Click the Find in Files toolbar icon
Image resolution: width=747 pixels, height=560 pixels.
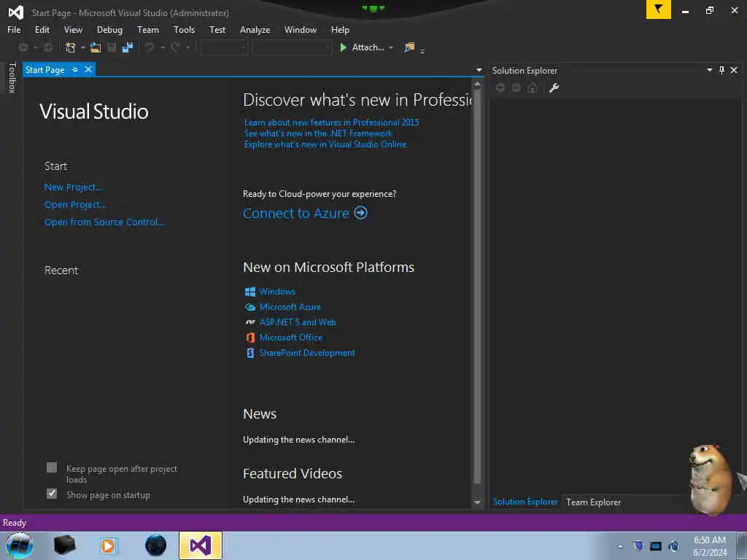[x=409, y=47]
